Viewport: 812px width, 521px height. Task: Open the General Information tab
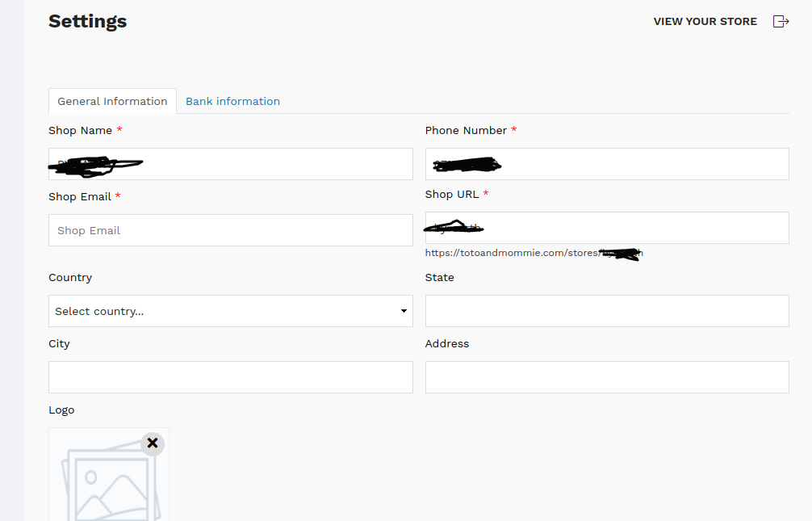112,101
